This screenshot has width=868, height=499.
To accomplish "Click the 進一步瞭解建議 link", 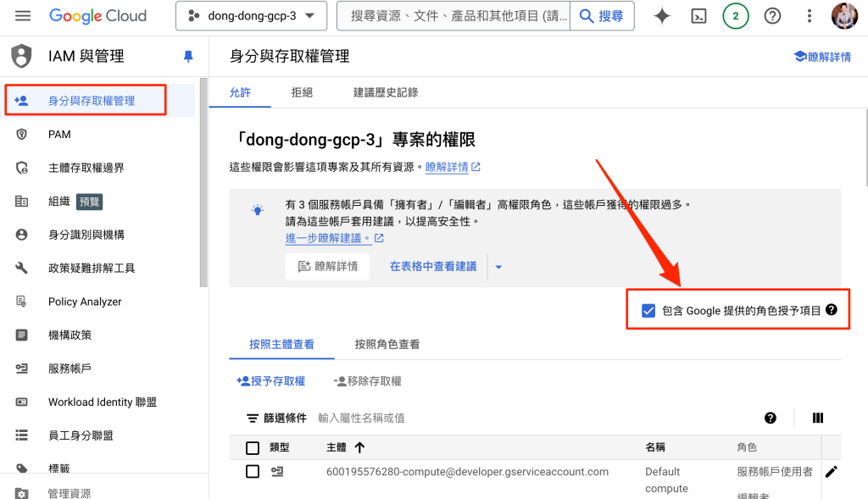I will (x=334, y=238).
